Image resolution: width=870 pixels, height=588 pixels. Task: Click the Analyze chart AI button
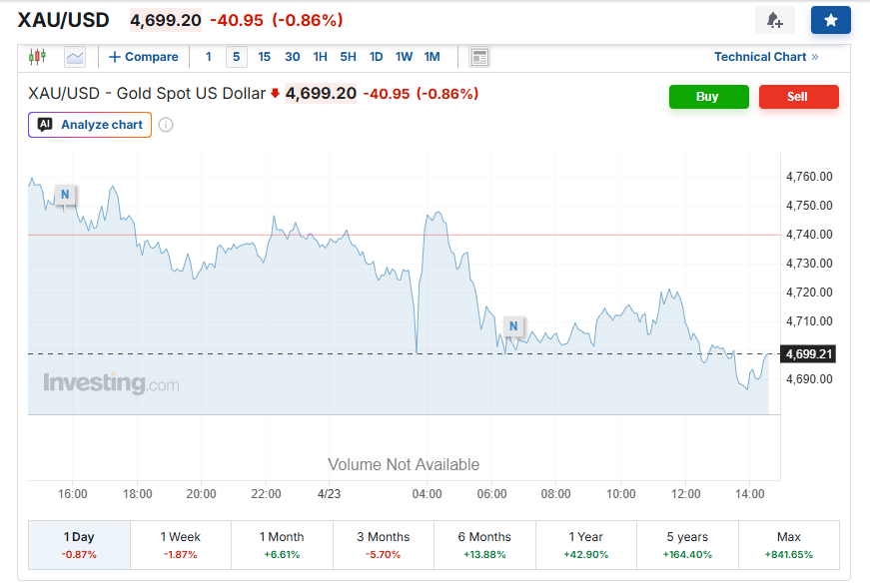pyautogui.click(x=90, y=125)
